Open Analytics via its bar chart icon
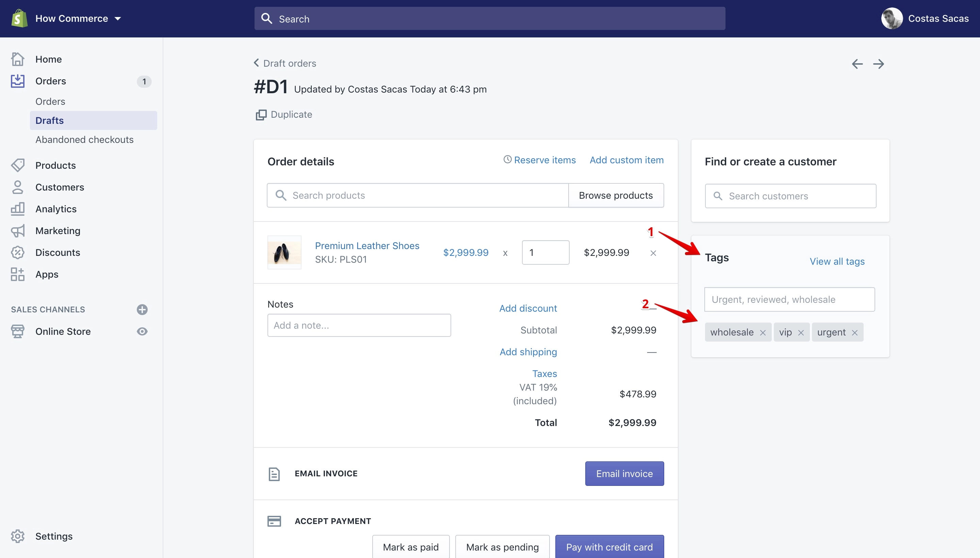This screenshot has height=558, width=980. [x=18, y=209]
